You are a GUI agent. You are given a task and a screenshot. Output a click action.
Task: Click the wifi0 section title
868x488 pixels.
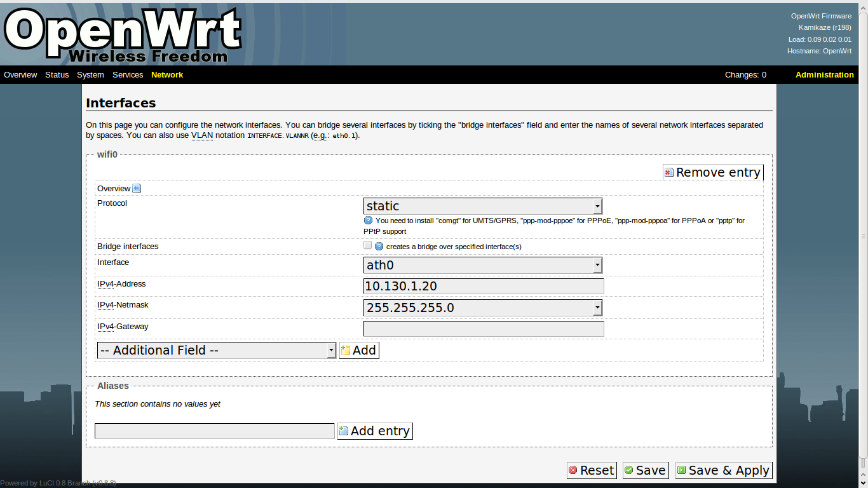tap(107, 154)
